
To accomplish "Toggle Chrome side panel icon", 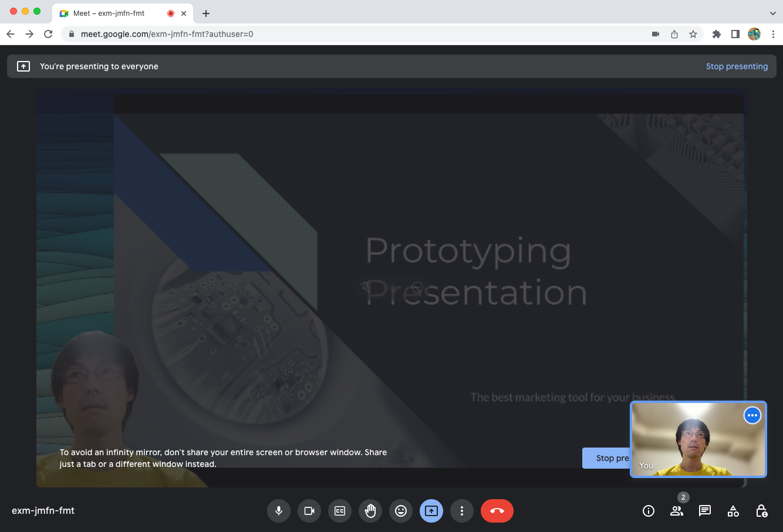I will (x=735, y=34).
